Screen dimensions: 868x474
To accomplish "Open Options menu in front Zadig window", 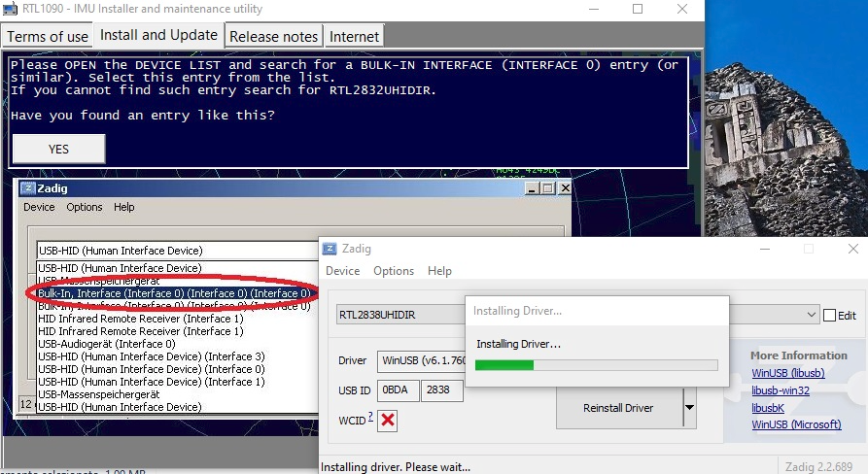I will (394, 271).
